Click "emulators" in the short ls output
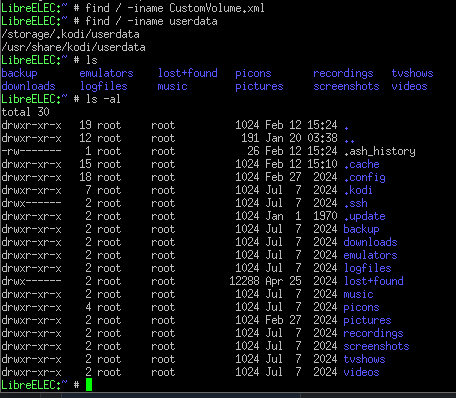Image resolution: width=456 pixels, height=398 pixels. [x=106, y=73]
